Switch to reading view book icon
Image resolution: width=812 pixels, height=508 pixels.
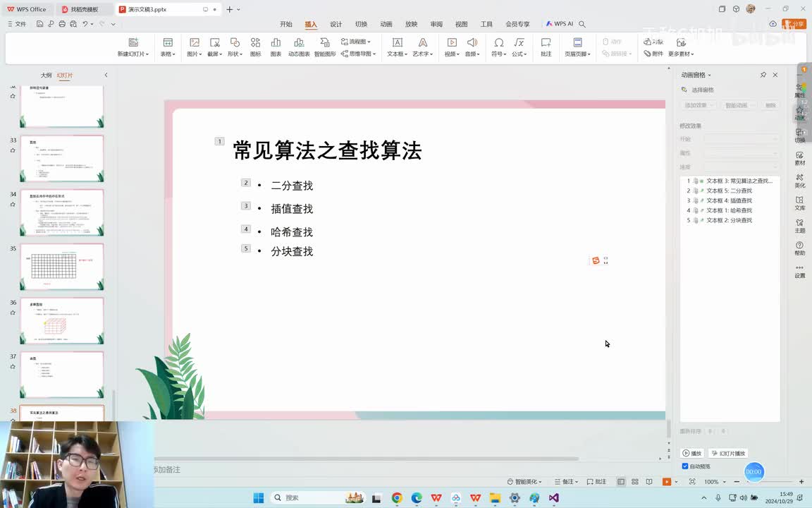[x=649, y=482]
